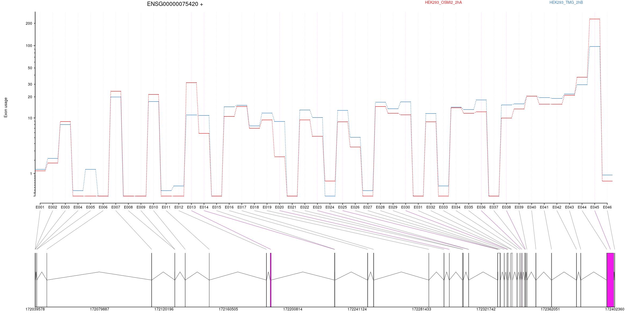Screen dimensions: 644x322
Task: Click genomic coordinate 172079887
Action: click(x=100, y=309)
